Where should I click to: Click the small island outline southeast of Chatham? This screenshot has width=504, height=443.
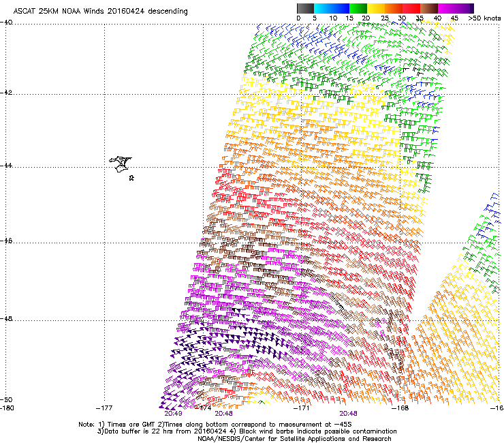pyautogui.click(x=131, y=178)
